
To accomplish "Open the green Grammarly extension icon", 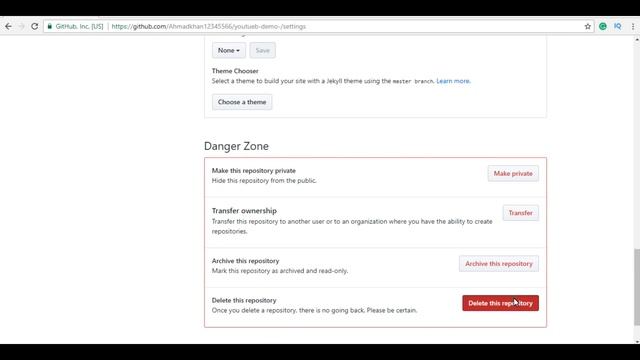I will coord(602,26).
